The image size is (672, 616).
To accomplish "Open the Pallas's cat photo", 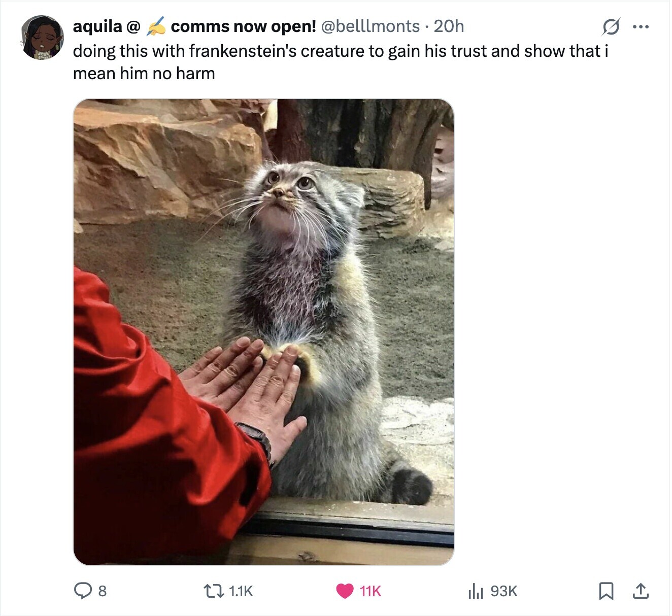I will pyautogui.click(x=263, y=332).
